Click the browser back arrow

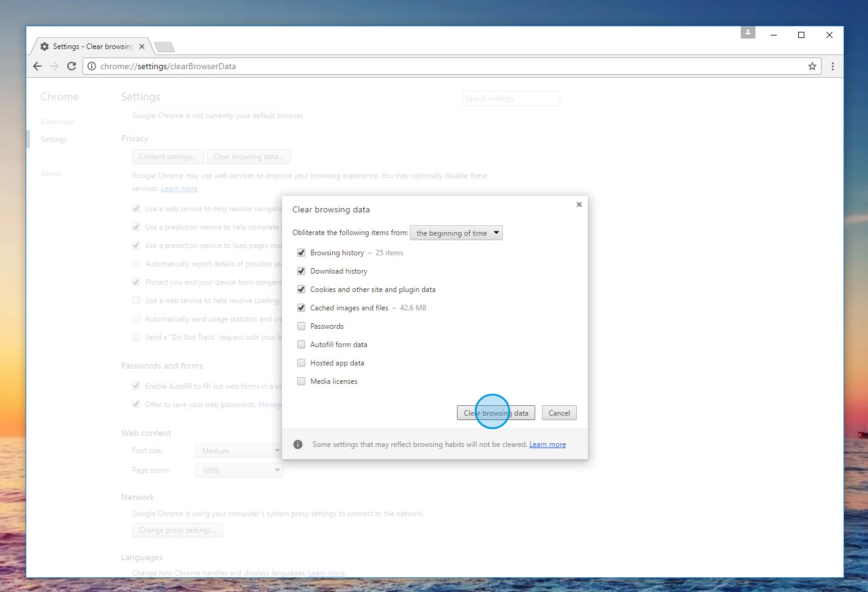37,66
